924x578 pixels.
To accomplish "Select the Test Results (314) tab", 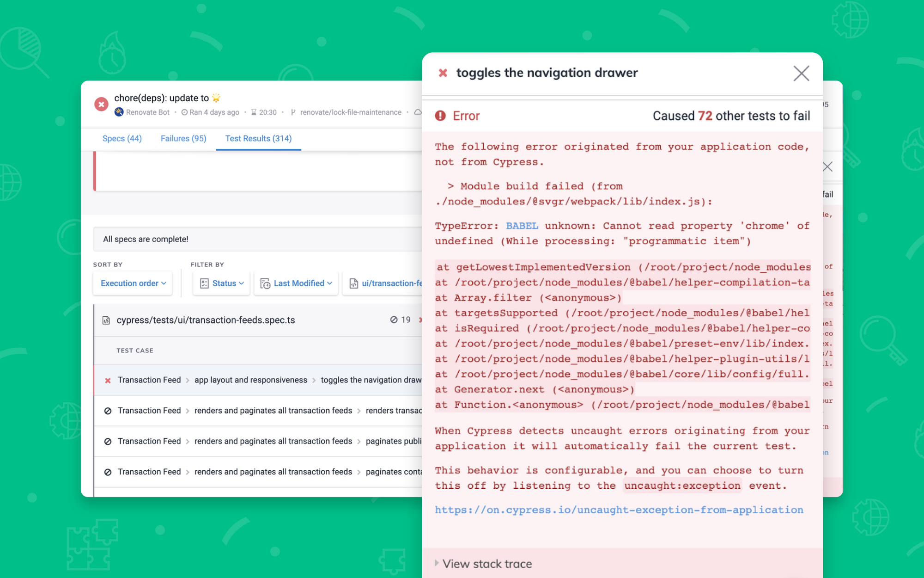I will (x=258, y=138).
